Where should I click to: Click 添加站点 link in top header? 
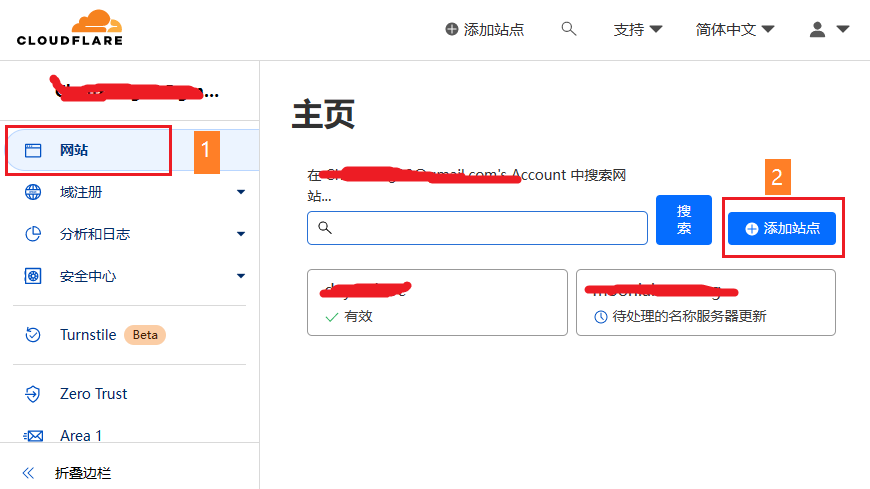tap(485, 30)
